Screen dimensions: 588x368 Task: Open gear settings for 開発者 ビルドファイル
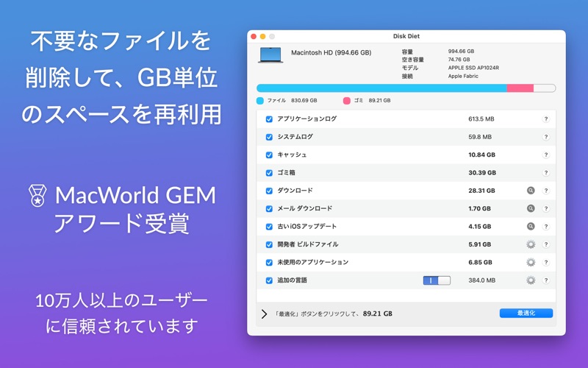pos(531,244)
